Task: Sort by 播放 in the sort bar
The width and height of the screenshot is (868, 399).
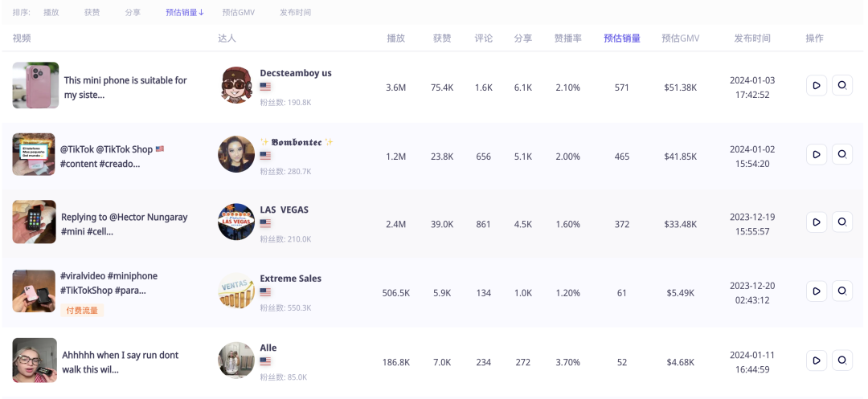Action: 51,13
